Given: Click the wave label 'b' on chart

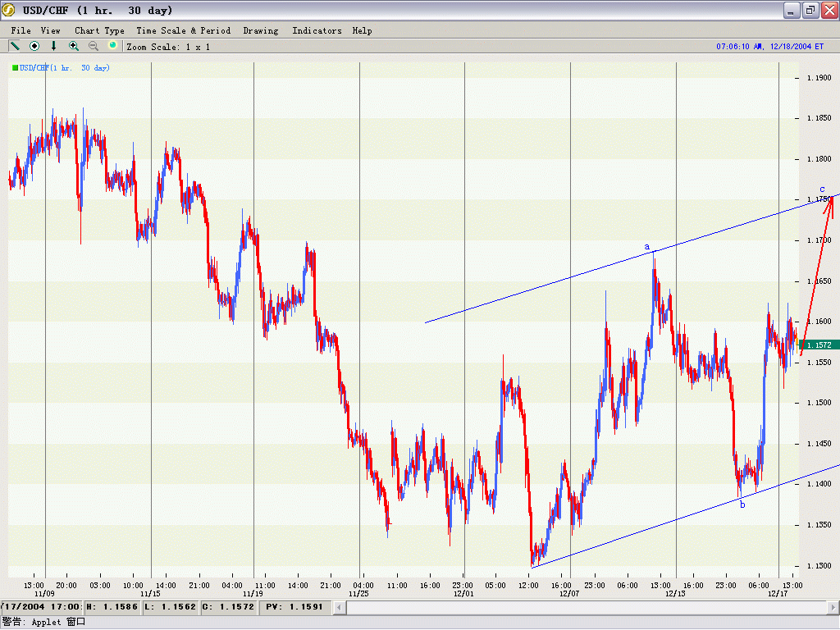Looking at the screenshot, I should pos(742,504).
